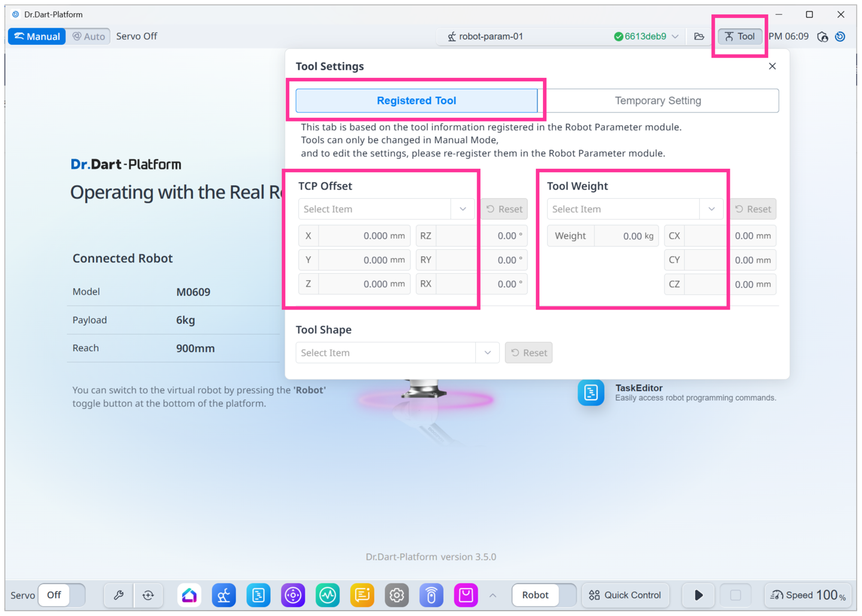The image size is (862, 616).
Task: Open the pink store bag module
Action: click(x=466, y=595)
